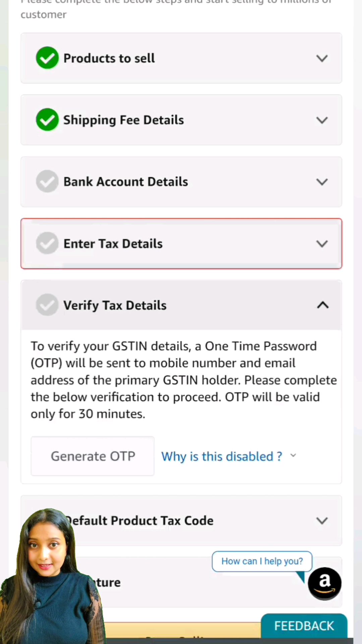Click the Generate OTP button

(93, 456)
